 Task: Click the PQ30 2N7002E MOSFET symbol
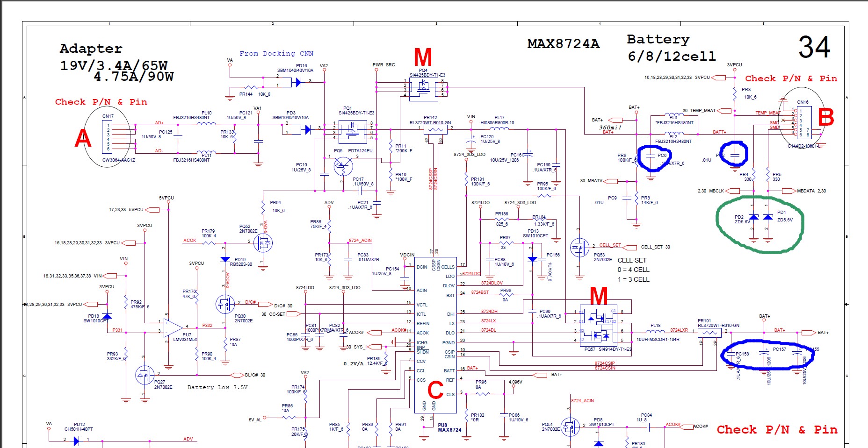[x=225, y=304]
